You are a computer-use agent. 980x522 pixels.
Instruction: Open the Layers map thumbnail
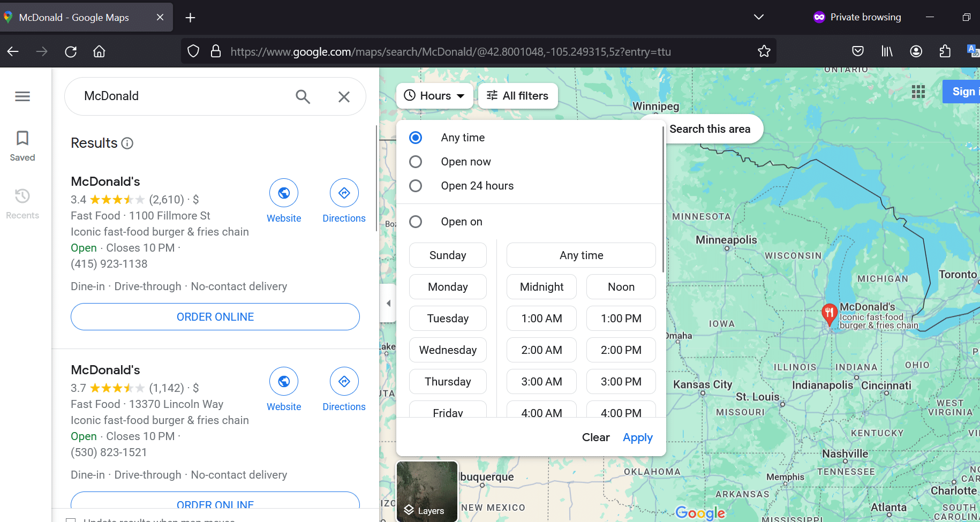pyautogui.click(x=427, y=491)
